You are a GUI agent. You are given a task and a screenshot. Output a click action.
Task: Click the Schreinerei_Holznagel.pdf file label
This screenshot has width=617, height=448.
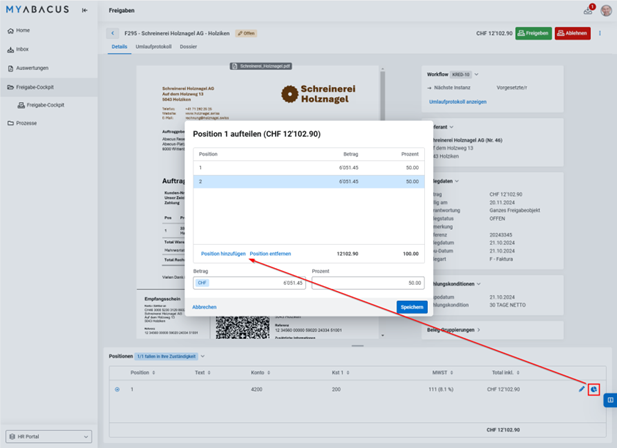(261, 66)
